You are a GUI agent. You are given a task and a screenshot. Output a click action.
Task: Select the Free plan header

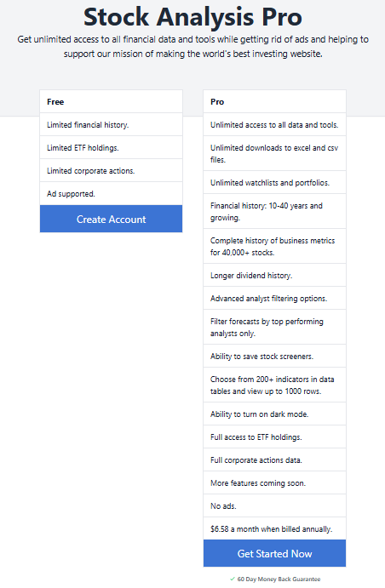(111, 101)
